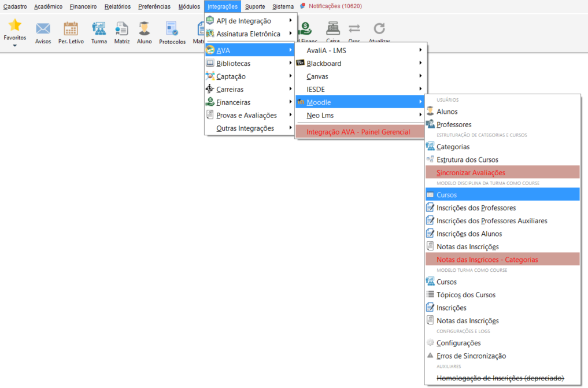This screenshot has height=388, width=588.
Task: Expand the Favoritos dropdown arrow
Action: pos(15,46)
